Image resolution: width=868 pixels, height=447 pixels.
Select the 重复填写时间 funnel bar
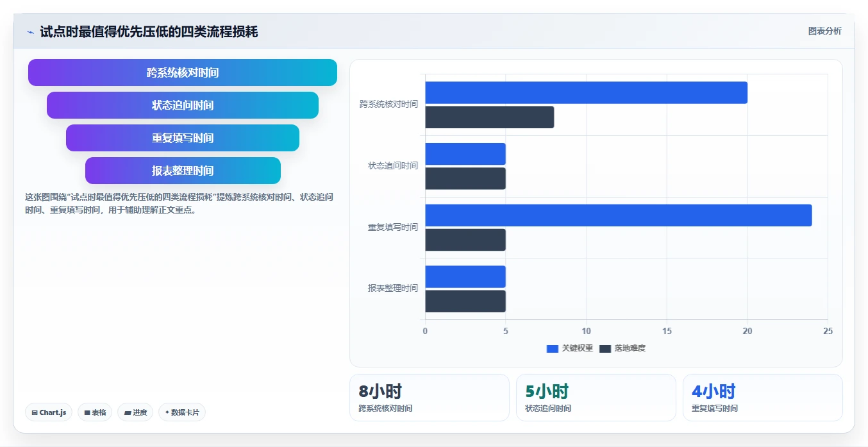183,138
